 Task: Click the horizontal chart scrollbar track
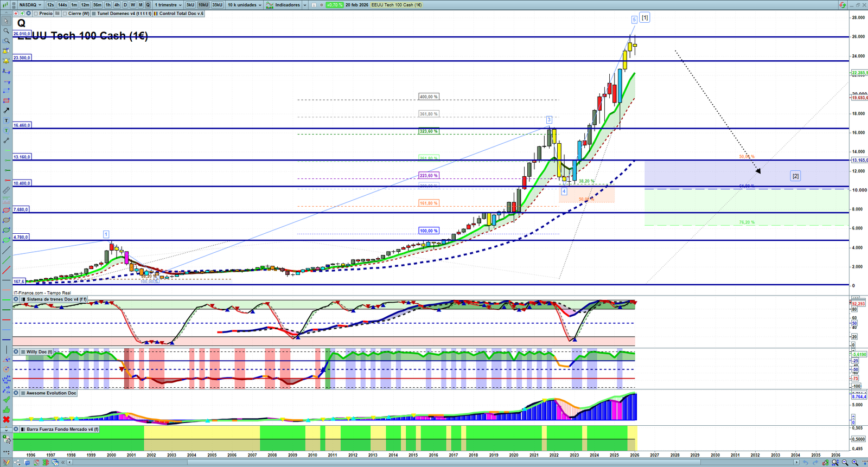coord(432,463)
